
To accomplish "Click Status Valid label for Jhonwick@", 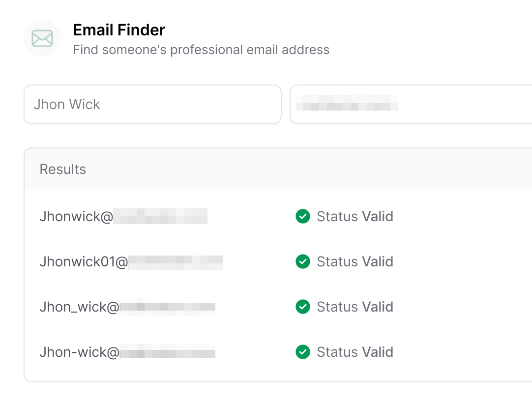I will tap(355, 216).
